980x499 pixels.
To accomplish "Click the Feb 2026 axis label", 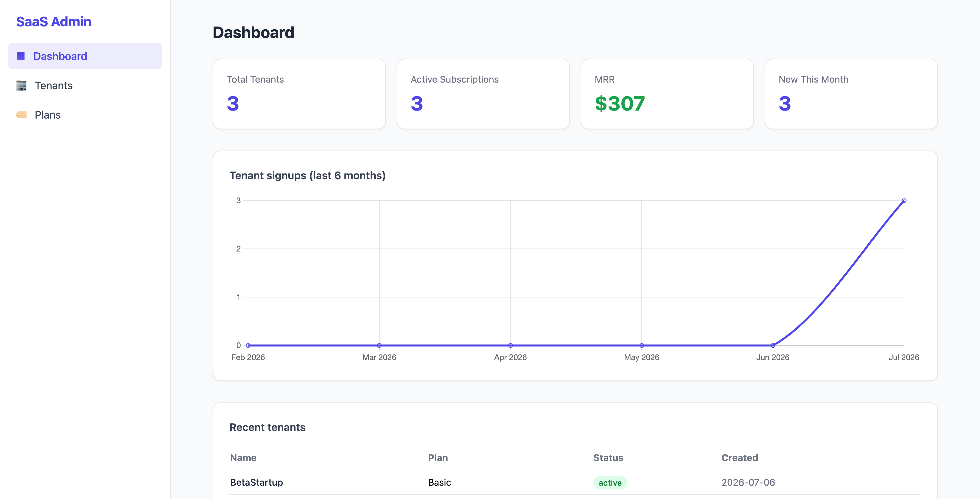I will (248, 357).
